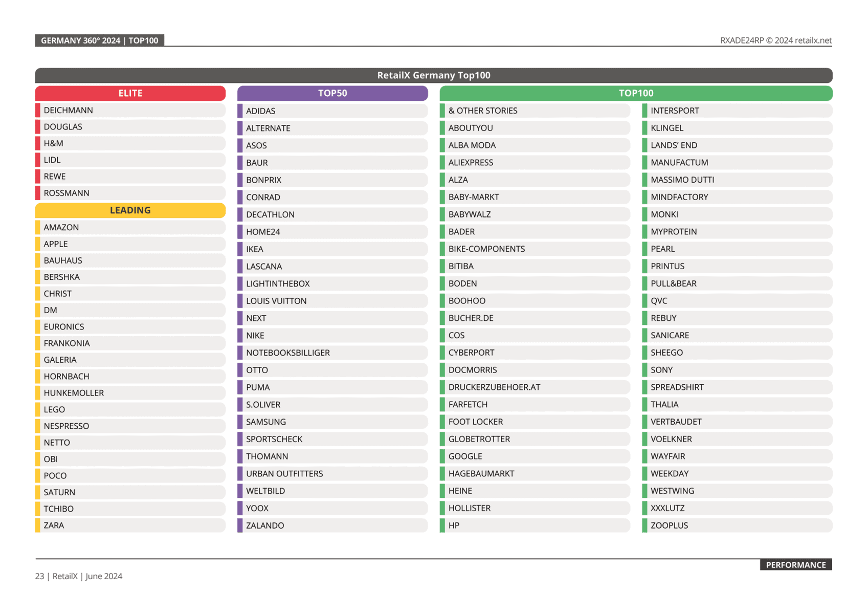Select ROSSMANN in the Elite list
Screen dimensions: 868x614
click(130, 193)
